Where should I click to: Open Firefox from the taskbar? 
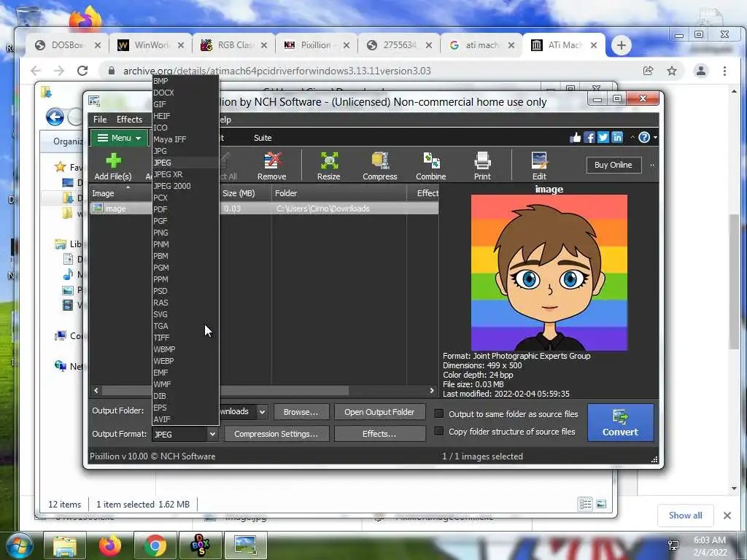tap(110, 545)
